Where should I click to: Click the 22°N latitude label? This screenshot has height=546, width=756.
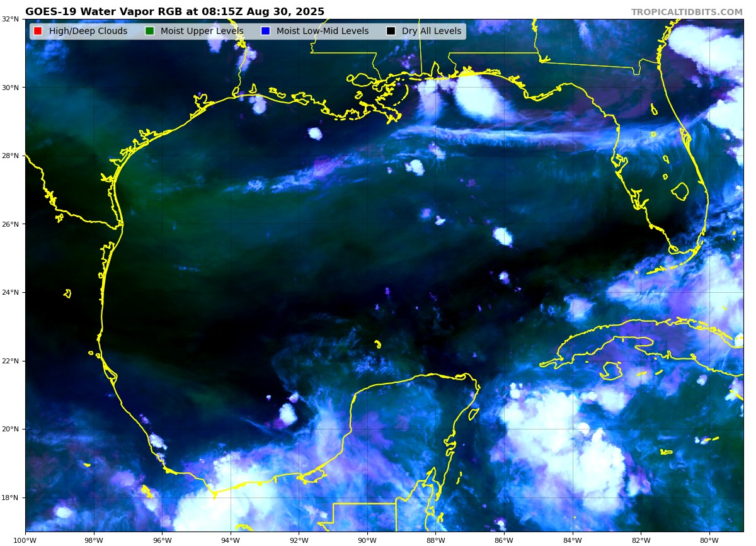click(11, 361)
